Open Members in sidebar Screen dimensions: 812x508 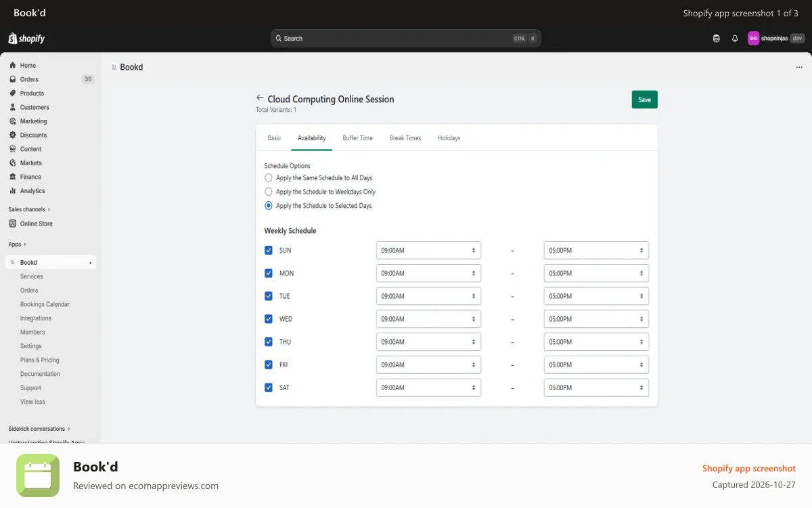(32, 332)
